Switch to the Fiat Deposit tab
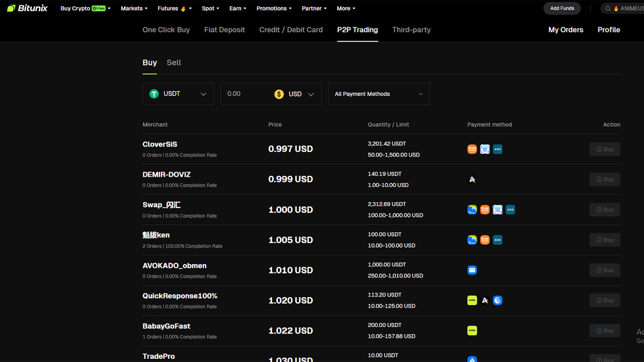The width and height of the screenshot is (644, 362). coord(224,30)
